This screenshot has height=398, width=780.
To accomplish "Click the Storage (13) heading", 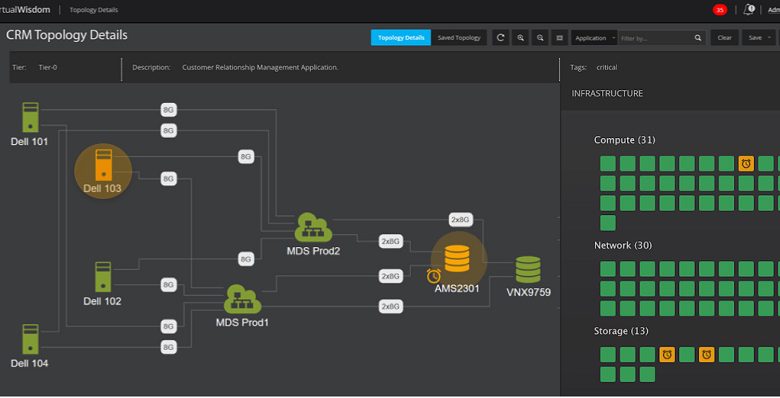I will click(621, 331).
